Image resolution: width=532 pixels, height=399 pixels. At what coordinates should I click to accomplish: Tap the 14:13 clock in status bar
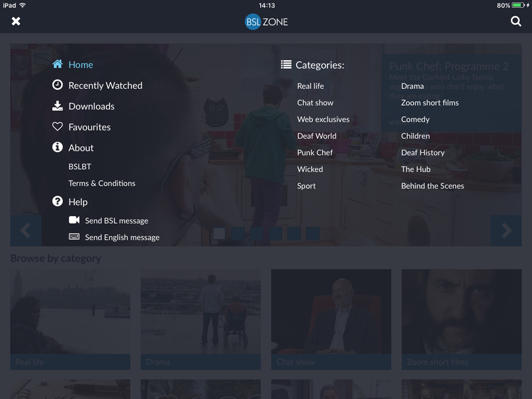point(267,5)
